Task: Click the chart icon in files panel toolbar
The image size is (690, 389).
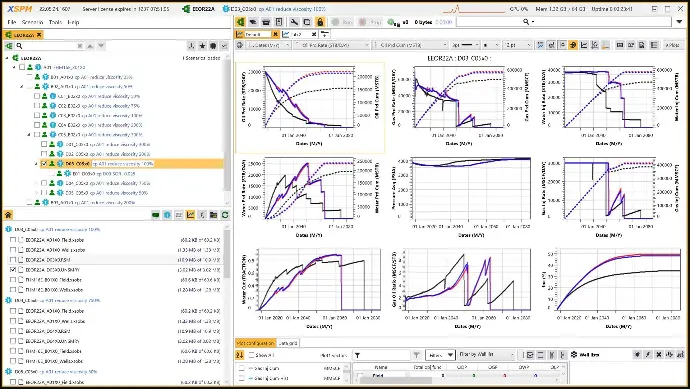Action: pos(190,215)
